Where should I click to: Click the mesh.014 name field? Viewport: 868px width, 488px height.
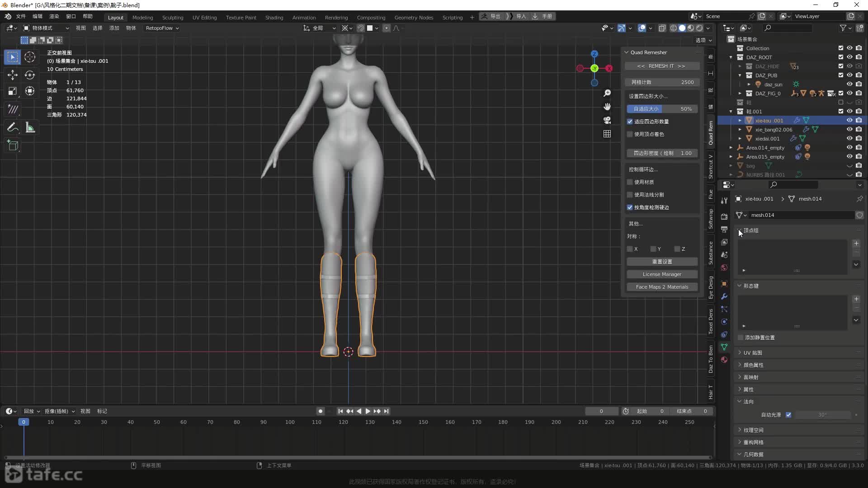[x=800, y=215]
